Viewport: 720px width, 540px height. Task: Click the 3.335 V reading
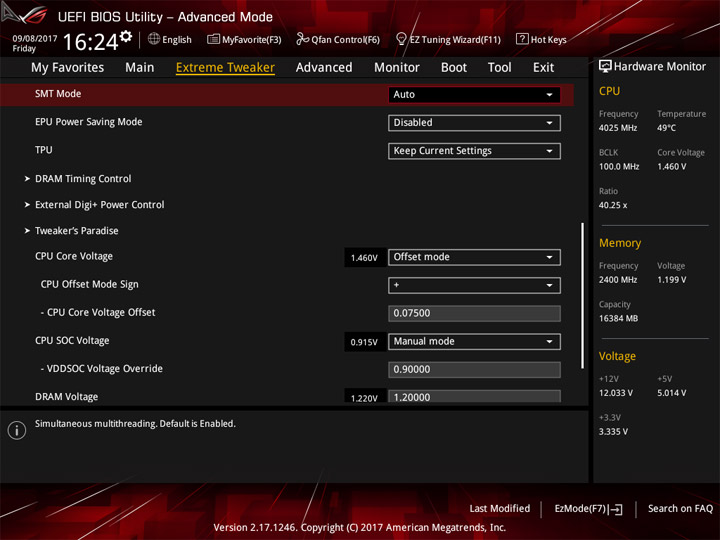coord(613,432)
